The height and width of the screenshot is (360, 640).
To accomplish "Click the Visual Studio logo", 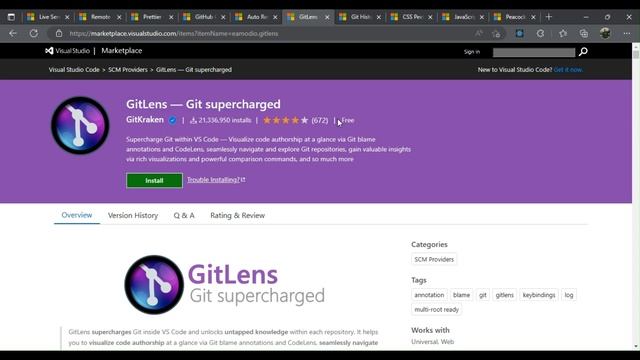I will (x=67, y=51).
